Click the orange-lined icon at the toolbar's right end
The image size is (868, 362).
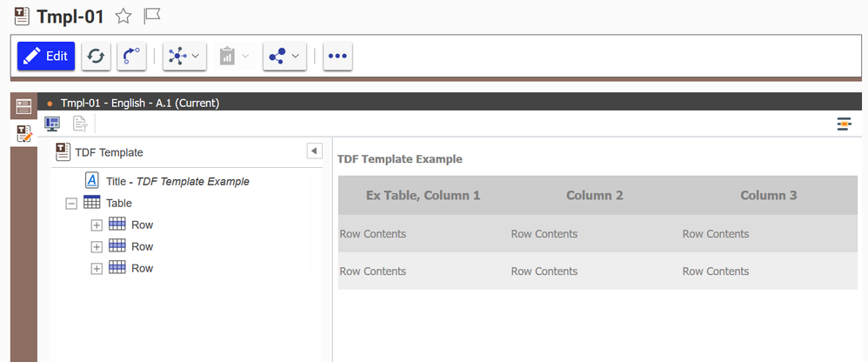[844, 124]
